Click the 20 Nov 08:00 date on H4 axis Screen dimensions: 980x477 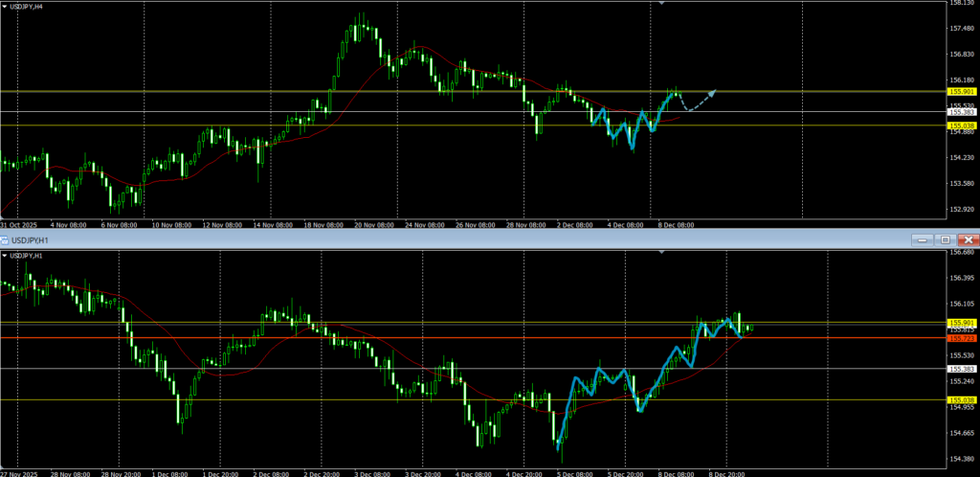tap(371, 224)
